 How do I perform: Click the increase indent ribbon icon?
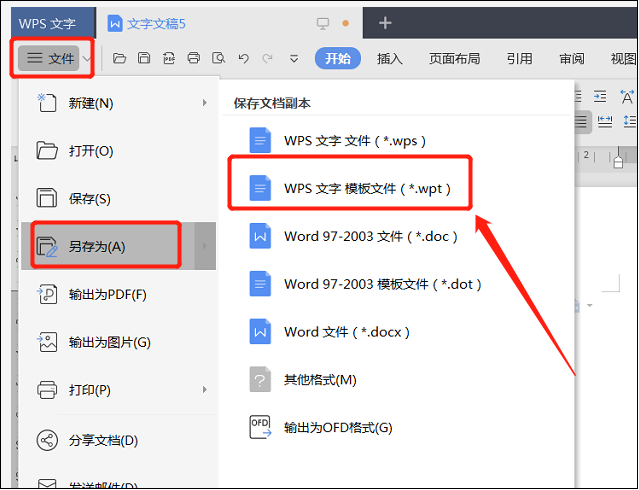click(600, 97)
